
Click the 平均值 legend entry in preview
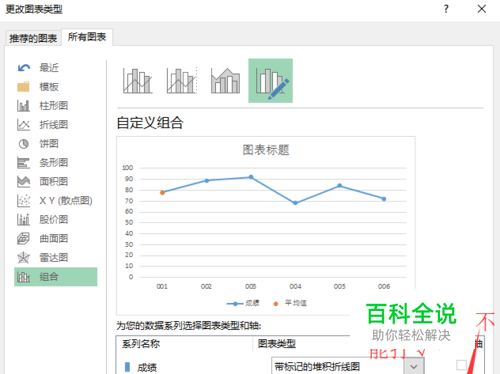[290, 303]
